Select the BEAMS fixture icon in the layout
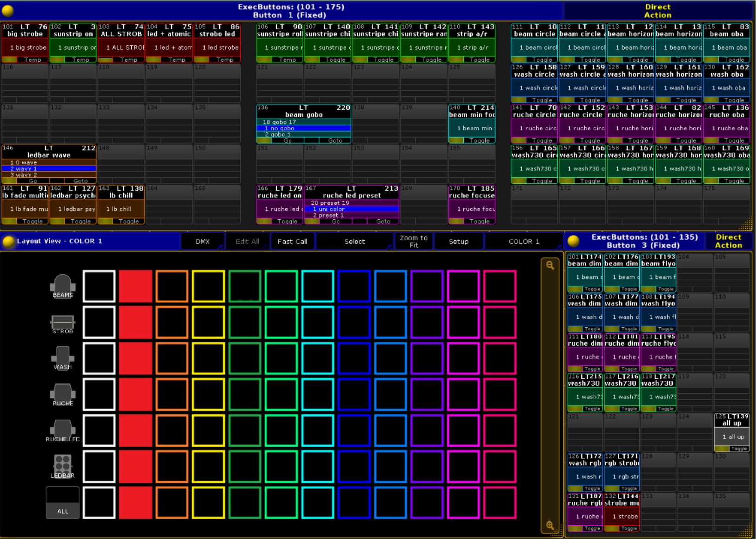 coord(63,286)
